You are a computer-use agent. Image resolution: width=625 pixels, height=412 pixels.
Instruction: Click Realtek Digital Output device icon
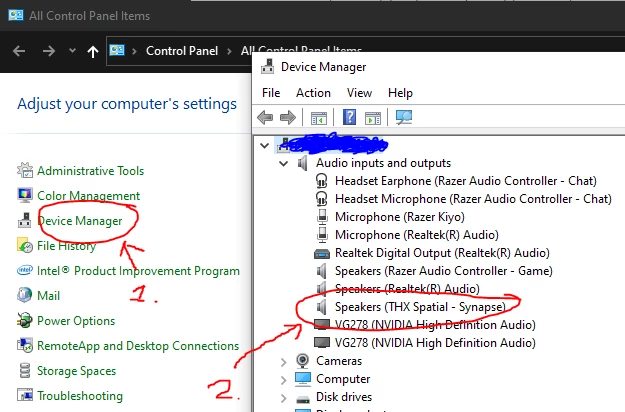click(x=322, y=253)
